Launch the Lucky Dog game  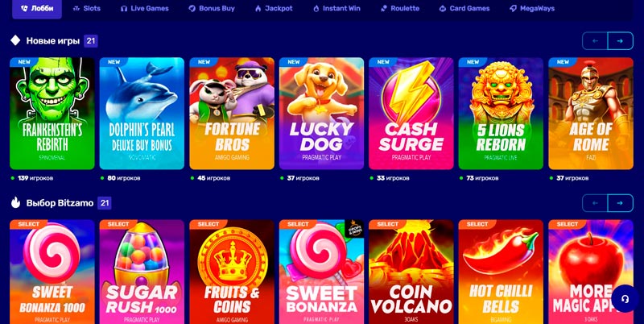(x=321, y=114)
